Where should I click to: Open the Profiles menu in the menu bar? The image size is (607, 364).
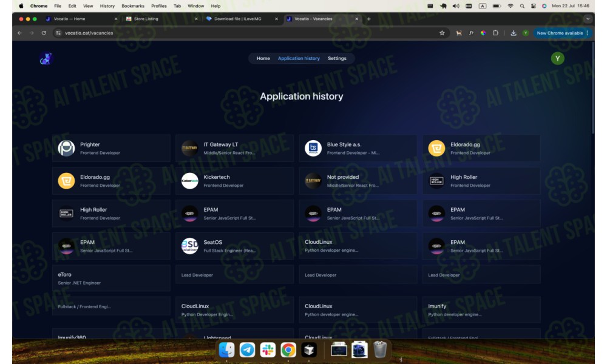pos(158,6)
